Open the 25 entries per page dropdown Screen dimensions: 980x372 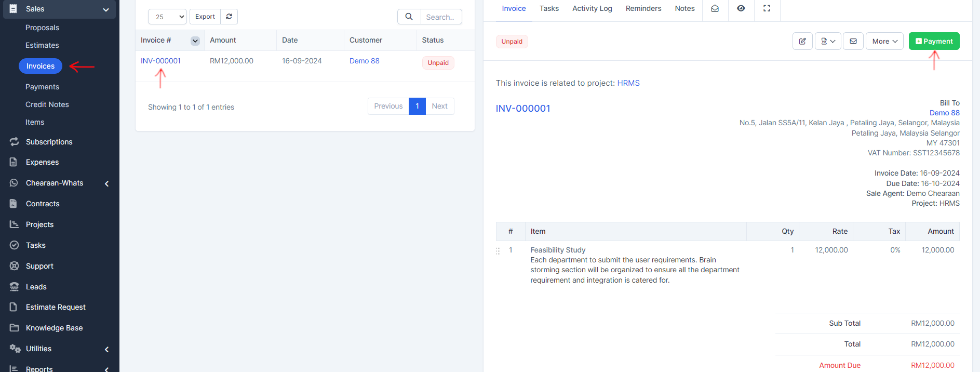167,17
